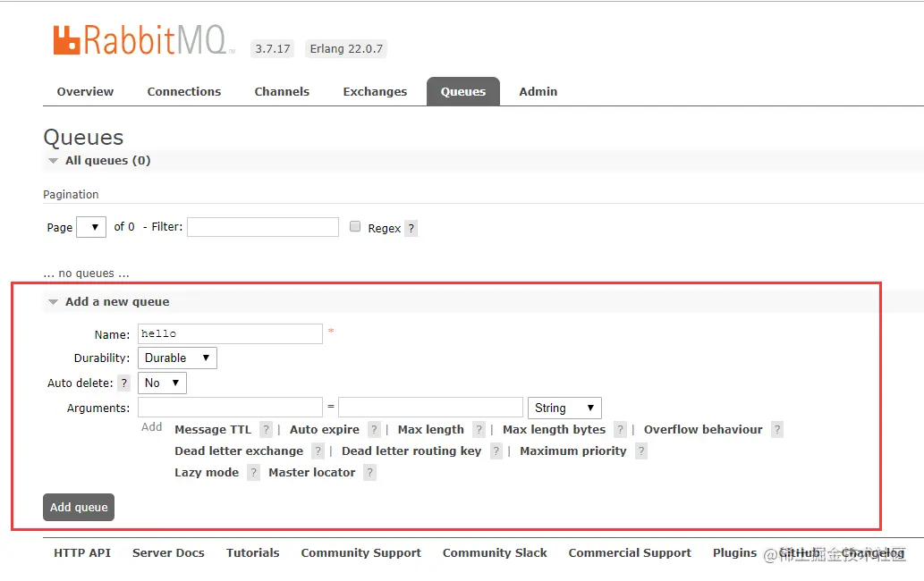Image resolution: width=924 pixels, height=581 pixels.
Task: Open help icon for Auto expire
Action: pos(374,430)
